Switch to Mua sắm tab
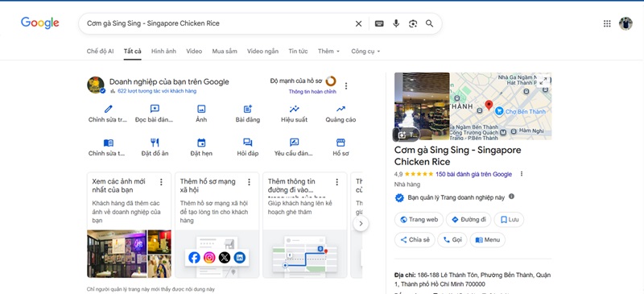 coord(225,52)
